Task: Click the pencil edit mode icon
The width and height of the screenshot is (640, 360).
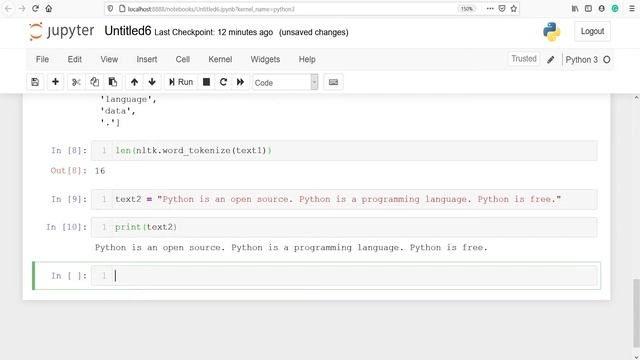Action: pos(551,60)
